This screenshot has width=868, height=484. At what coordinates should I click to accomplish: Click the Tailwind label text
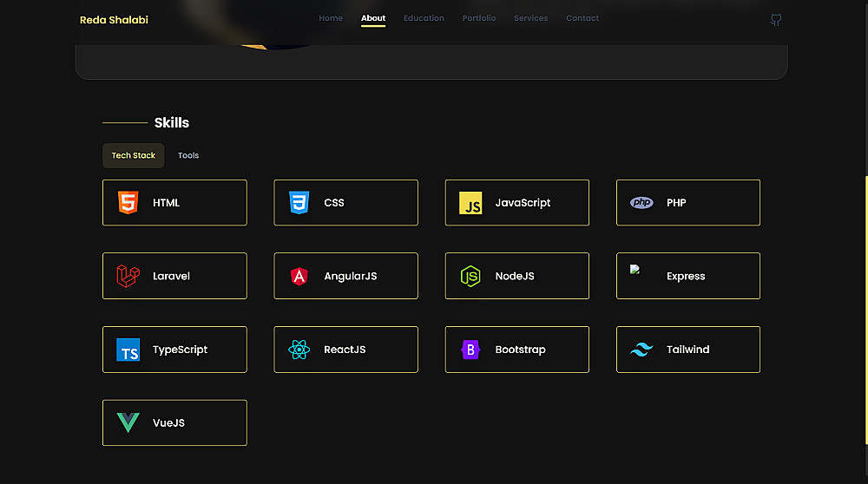(687, 350)
